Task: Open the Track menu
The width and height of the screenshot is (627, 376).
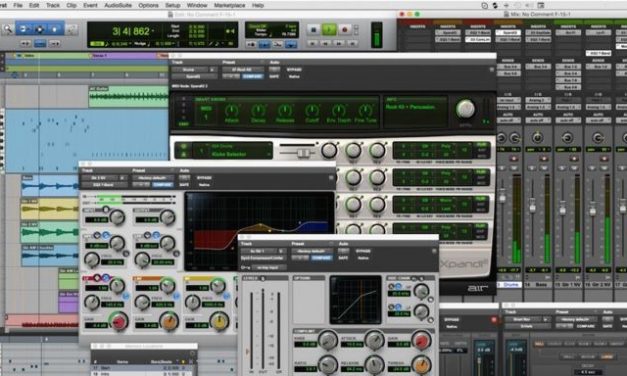Action: click(x=52, y=5)
